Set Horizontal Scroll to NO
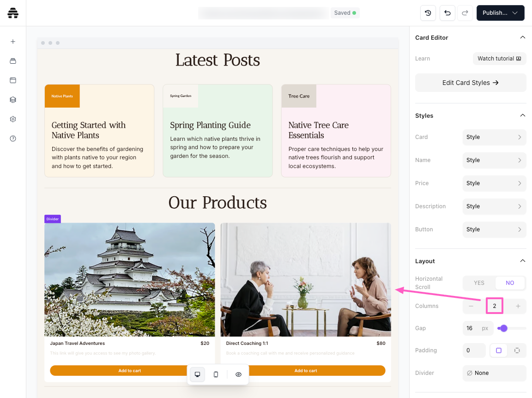The width and height of the screenshot is (532, 398). [x=510, y=283]
